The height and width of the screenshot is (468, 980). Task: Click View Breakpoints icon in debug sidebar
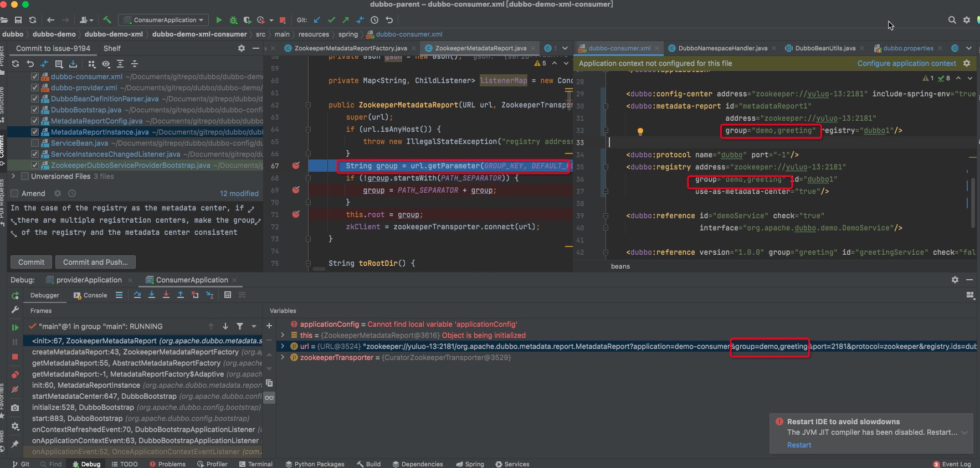coord(15,375)
